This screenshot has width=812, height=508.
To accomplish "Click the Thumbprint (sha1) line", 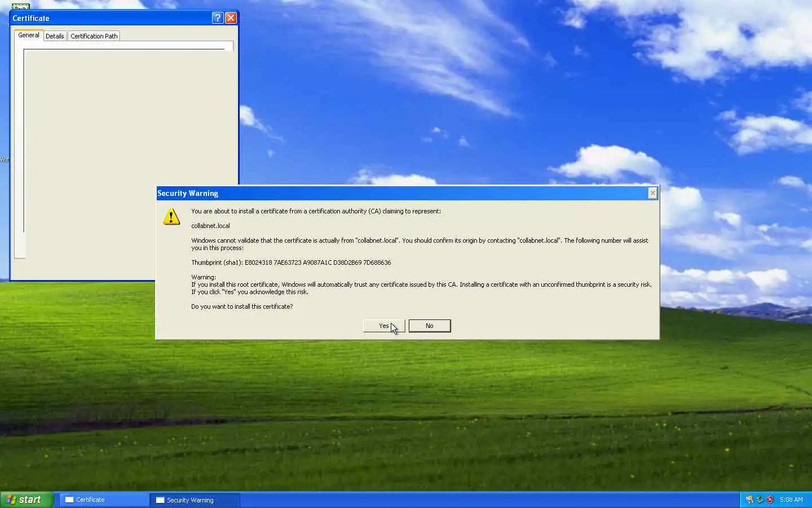I will [x=291, y=262].
